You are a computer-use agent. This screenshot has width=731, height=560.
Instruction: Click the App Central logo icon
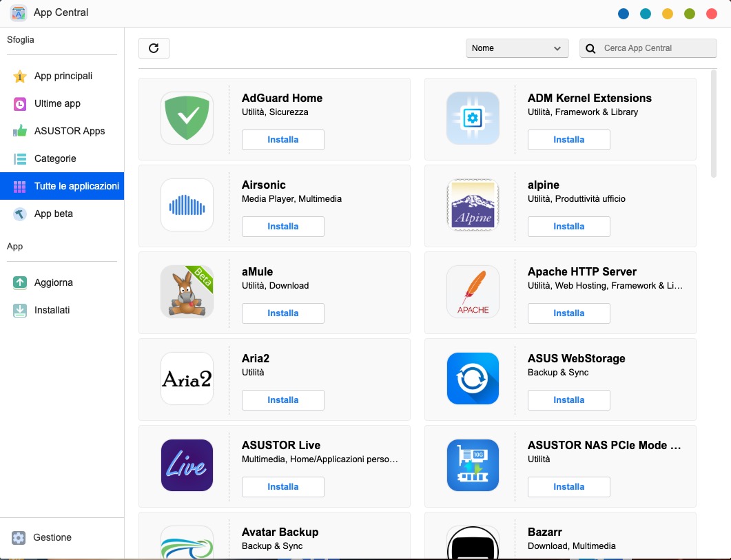pyautogui.click(x=18, y=12)
